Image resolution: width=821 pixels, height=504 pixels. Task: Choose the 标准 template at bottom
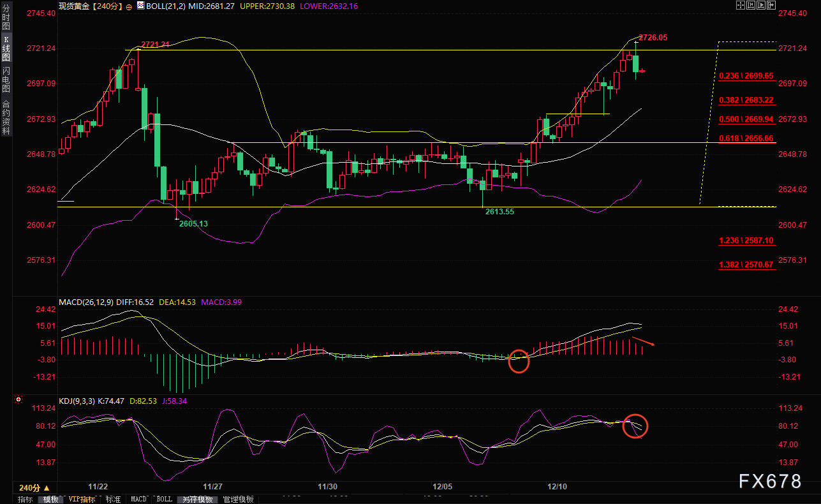point(113,500)
